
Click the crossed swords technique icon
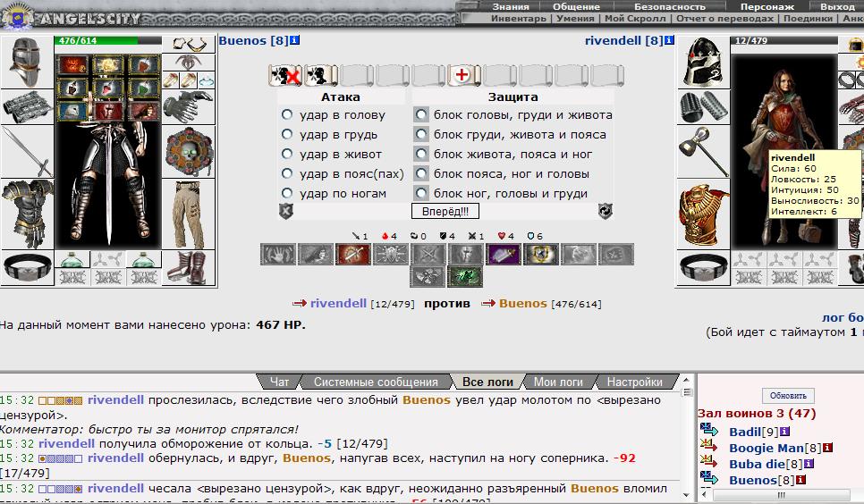tap(428, 255)
